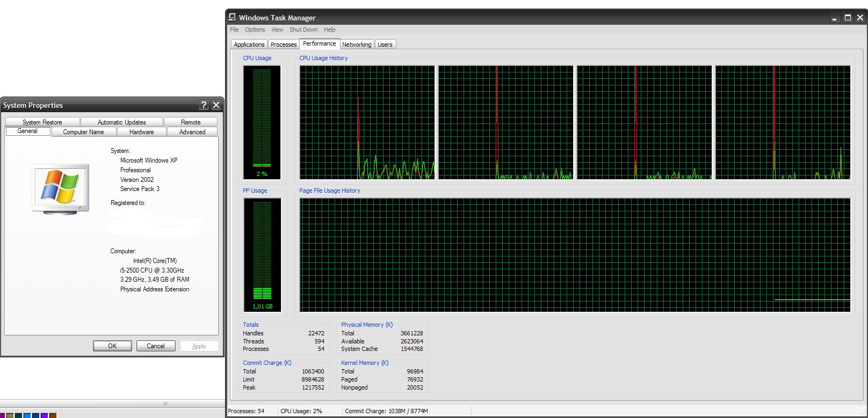Click the CPU Usage meter gauge
The width and height of the screenshot is (868, 418).
pyautogui.click(x=262, y=122)
